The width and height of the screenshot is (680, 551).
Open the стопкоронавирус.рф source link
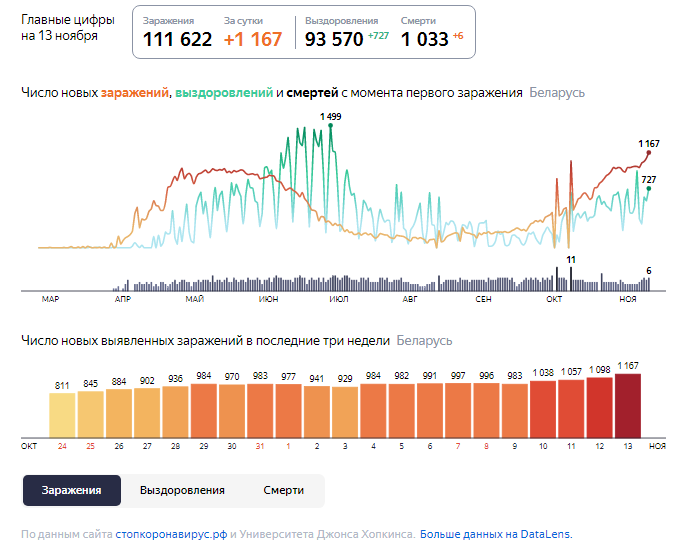coord(171,535)
